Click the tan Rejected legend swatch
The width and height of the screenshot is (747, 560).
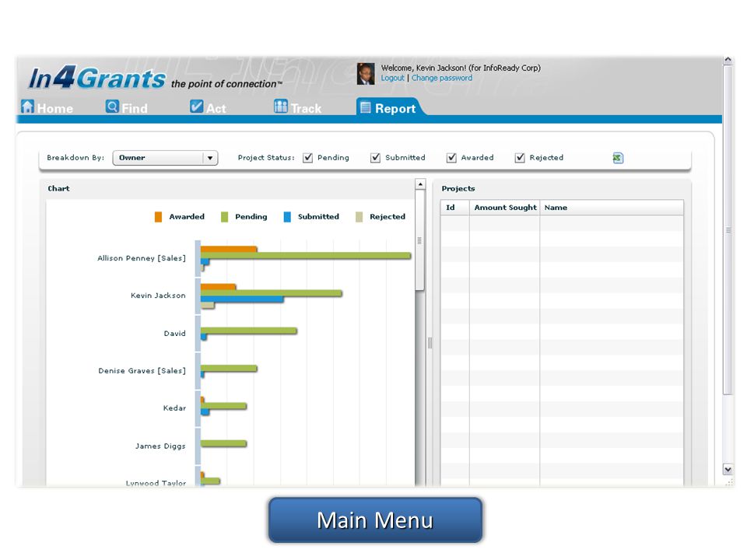[x=359, y=217]
